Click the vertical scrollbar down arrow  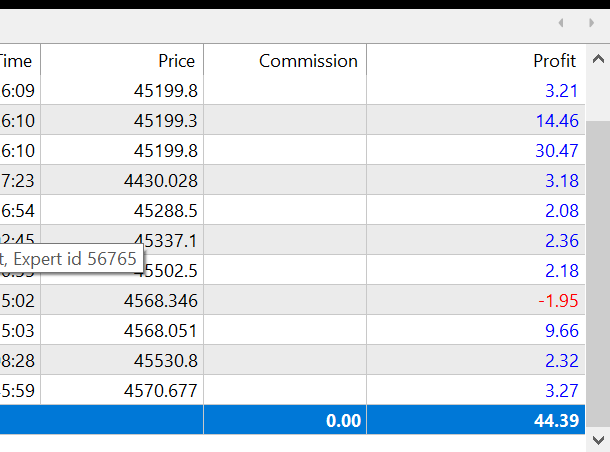[x=597, y=439]
